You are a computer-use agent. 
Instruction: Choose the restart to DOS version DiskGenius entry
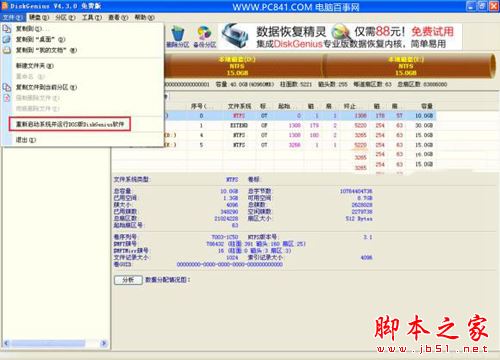(x=70, y=124)
